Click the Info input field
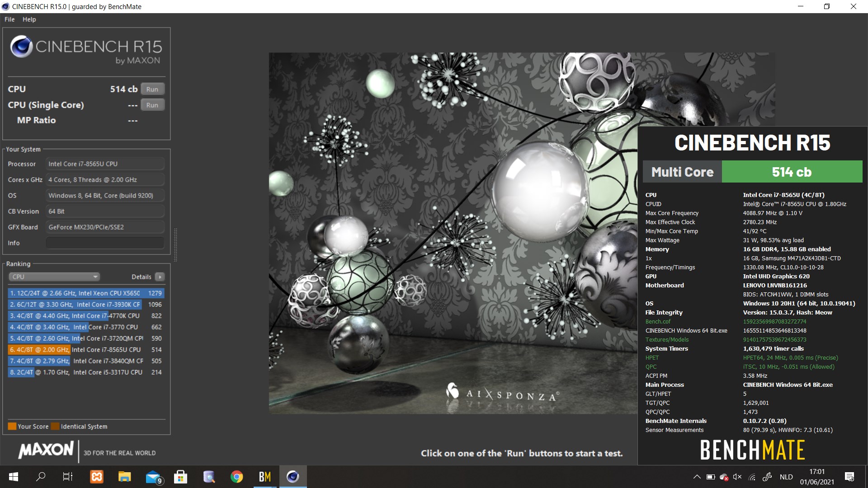Viewport: 868px width, 488px height. click(105, 243)
